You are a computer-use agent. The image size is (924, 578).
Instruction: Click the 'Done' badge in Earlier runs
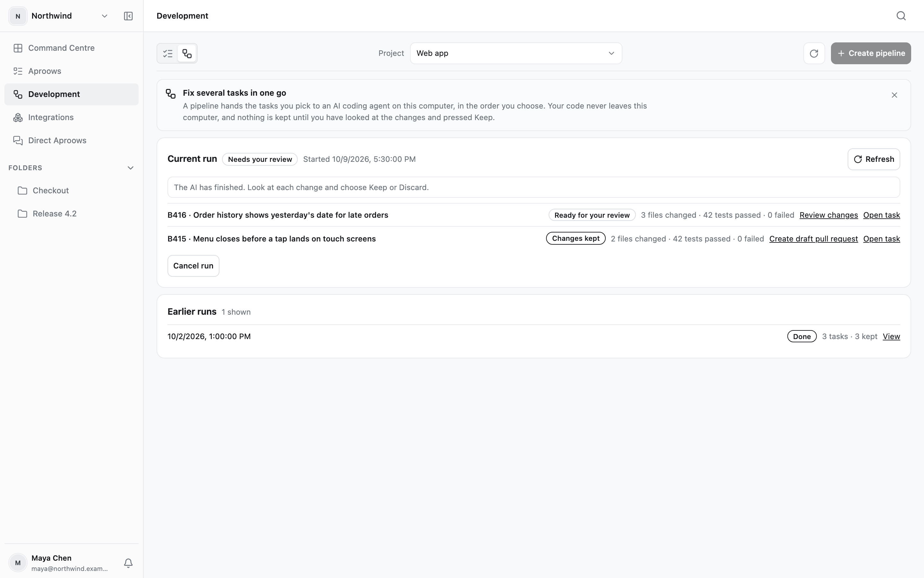pyautogui.click(x=801, y=337)
